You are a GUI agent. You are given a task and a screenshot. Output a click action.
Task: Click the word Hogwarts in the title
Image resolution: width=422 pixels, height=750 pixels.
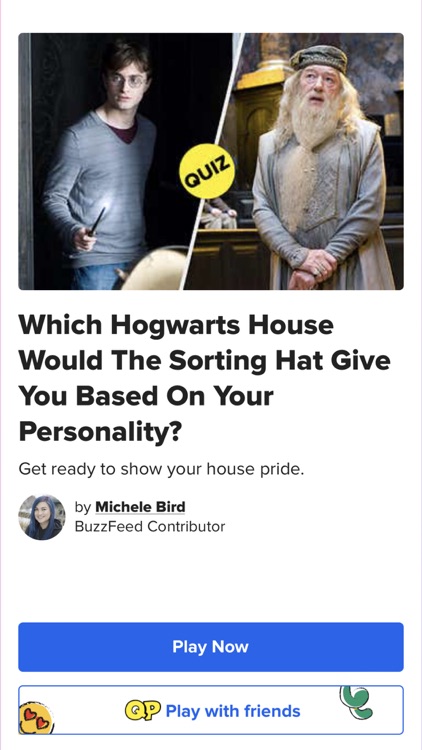177,325
